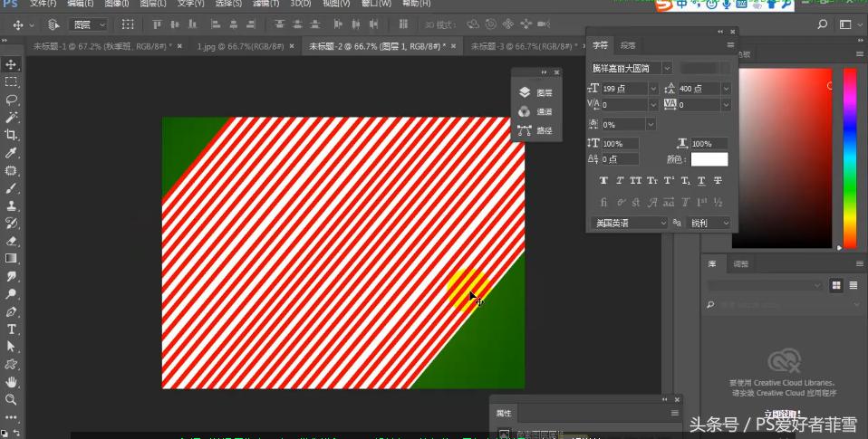The width and height of the screenshot is (868, 439).
Task: Open the Channels (通道) collapsed panel icon
Action: pyautogui.click(x=525, y=111)
